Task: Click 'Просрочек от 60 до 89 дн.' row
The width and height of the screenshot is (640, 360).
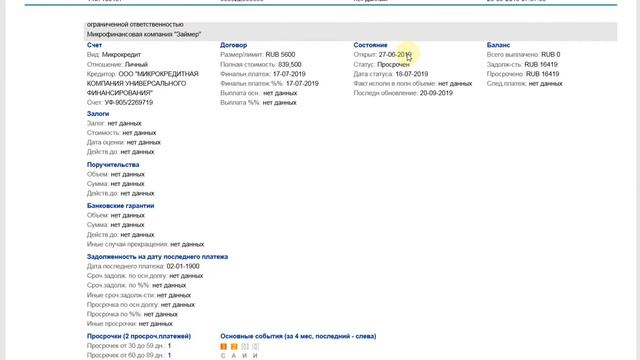Action: 129,356
